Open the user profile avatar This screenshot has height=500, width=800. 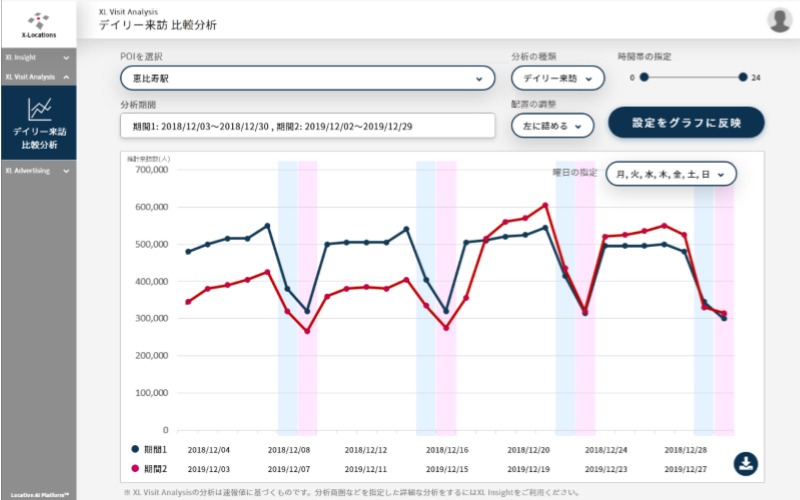point(779,20)
